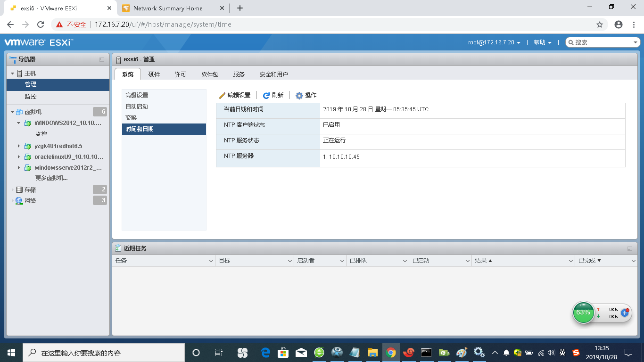Collapse the 虚拟机 tree node

point(13,112)
